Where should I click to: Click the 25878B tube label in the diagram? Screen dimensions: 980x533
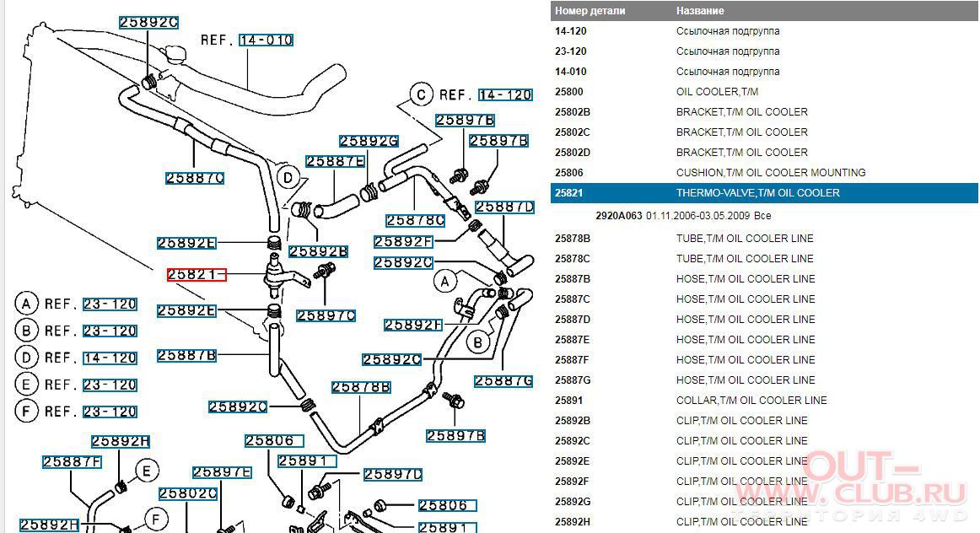point(361,387)
